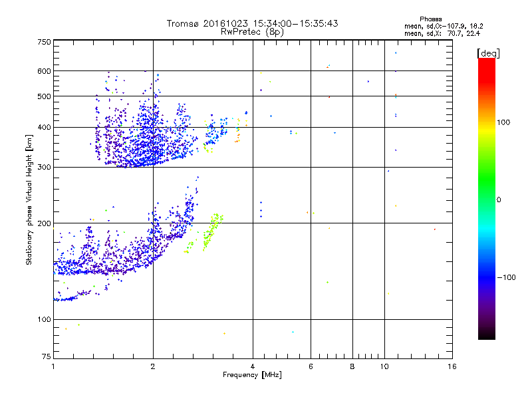Click the lone red point near 14 MHz, 190 km
532x399 pixels.
435,229
